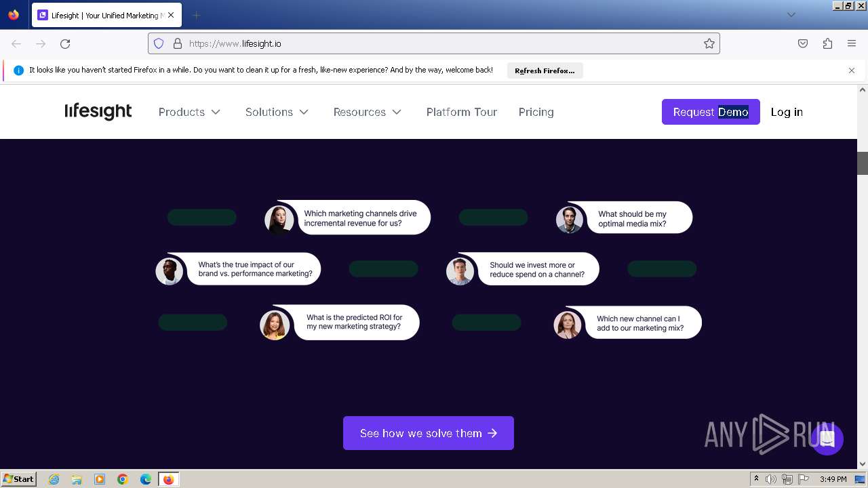The image size is (868, 488).
Task: Show hidden system tray icons
Action: 756,479
